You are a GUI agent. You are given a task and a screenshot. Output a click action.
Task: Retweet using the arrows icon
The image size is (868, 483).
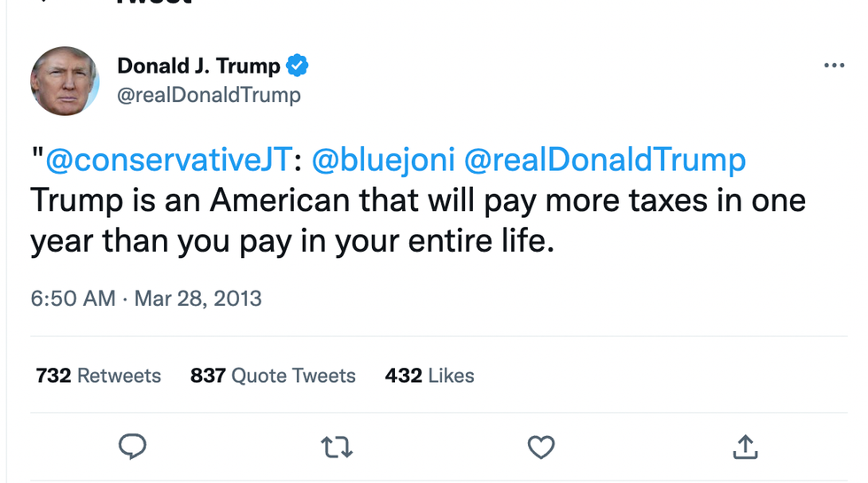click(x=337, y=448)
